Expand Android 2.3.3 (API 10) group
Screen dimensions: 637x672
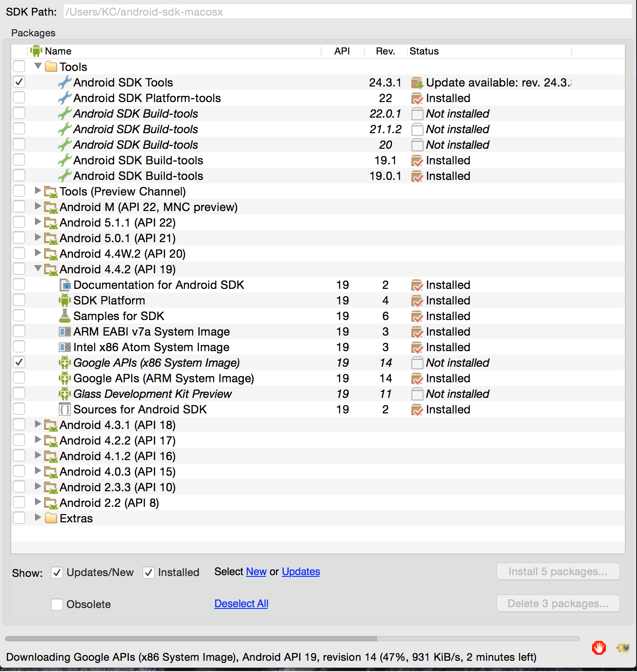(x=38, y=486)
